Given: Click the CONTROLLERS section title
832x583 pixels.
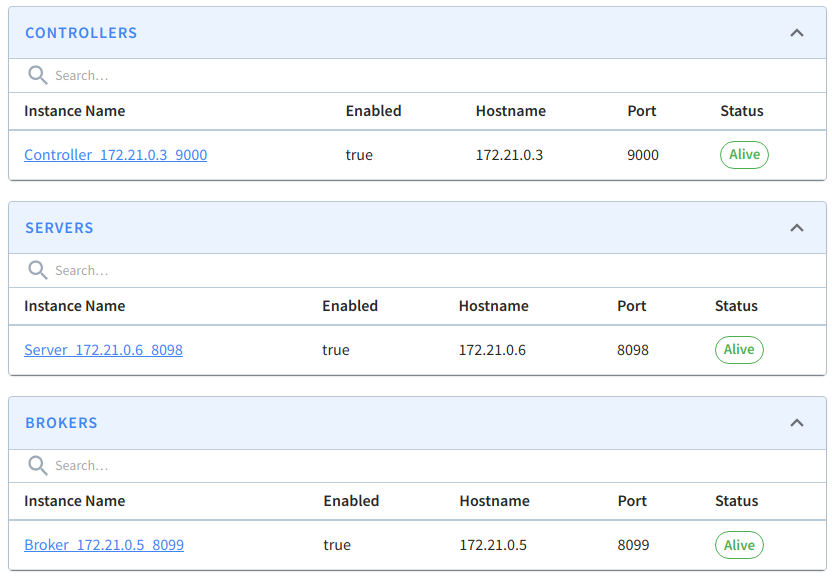Looking at the screenshot, I should point(81,33).
